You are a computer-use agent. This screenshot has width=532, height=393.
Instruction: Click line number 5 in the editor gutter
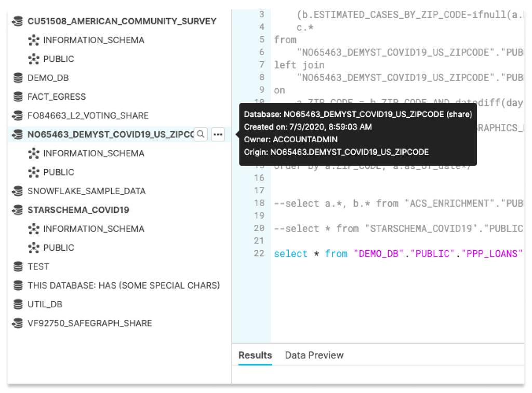point(262,39)
